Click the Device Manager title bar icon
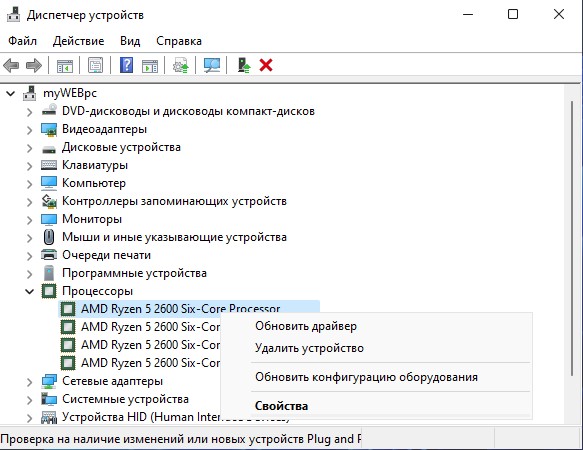This screenshot has width=583, height=450. 13,15
